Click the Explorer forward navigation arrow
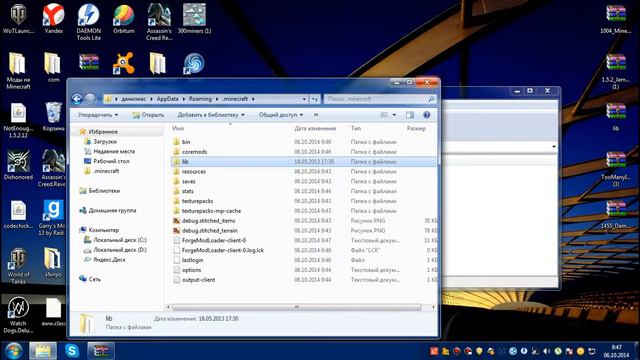 click(90, 99)
